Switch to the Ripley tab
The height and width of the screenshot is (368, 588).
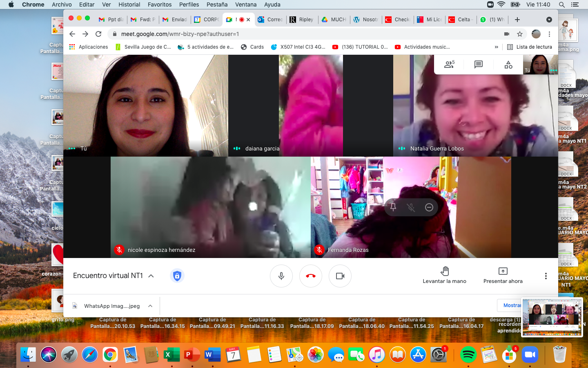point(302,19)
